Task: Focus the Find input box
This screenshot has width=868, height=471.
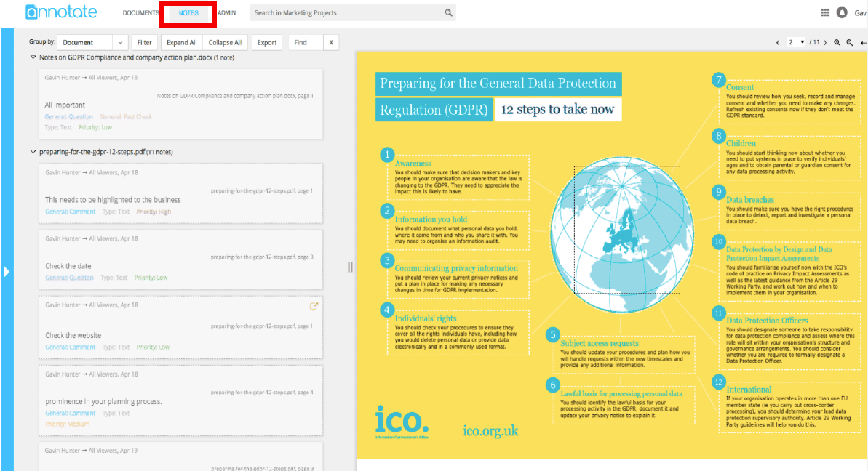Action: 306,43
